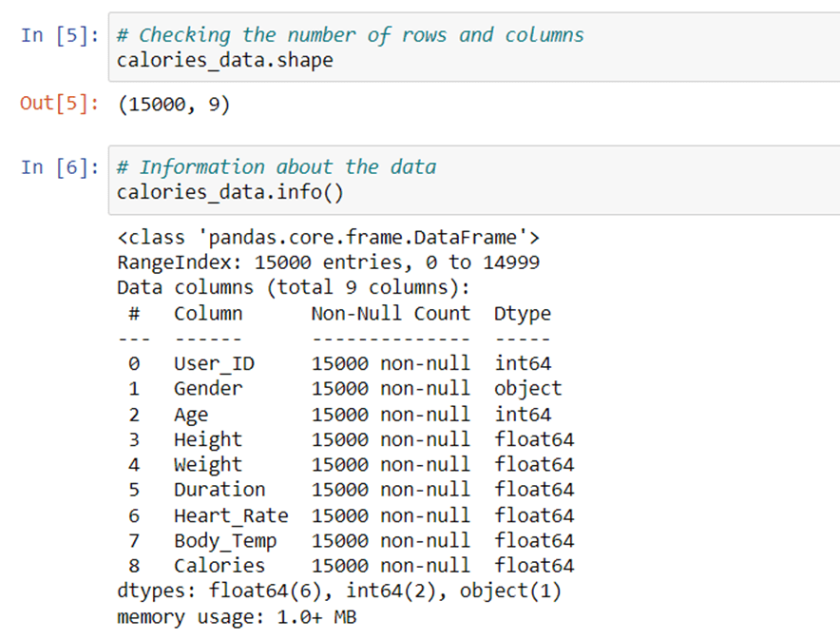Click the 'Gender' column name
Screen dimensions: 840x640
coord(208,389)
